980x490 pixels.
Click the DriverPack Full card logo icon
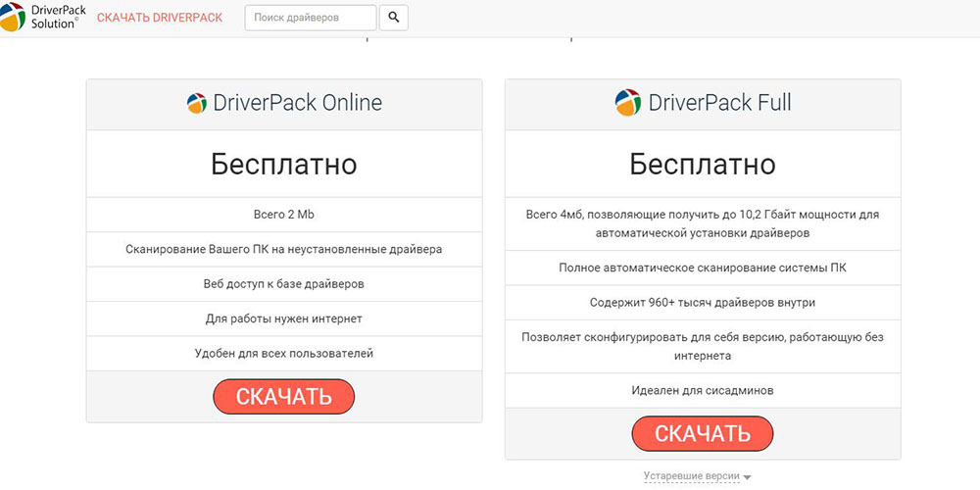click(627, 103)
